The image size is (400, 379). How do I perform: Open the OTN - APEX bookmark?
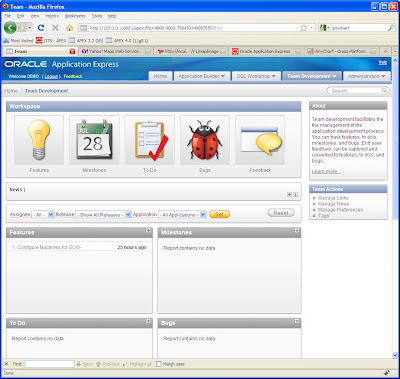51,41
